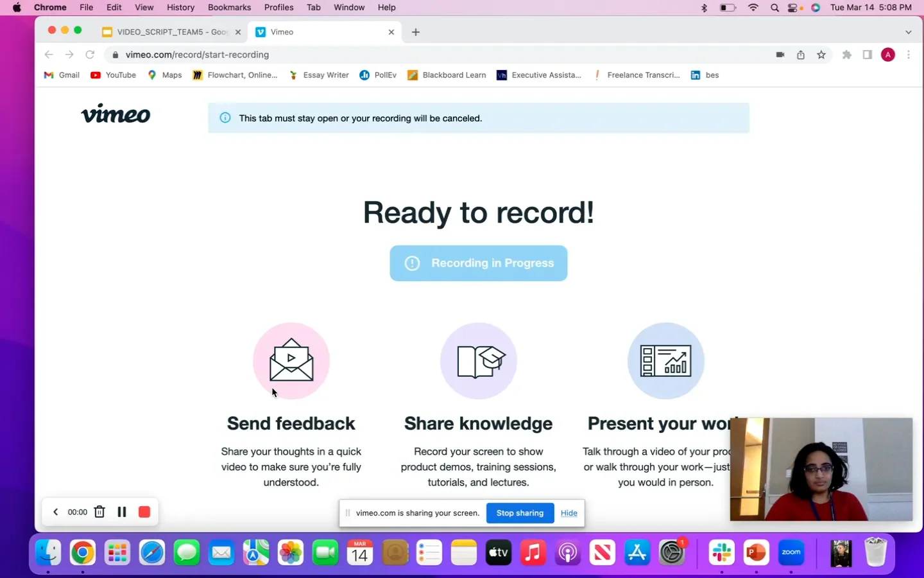This screenshot has height=578, width=924.
Task: Click the Vimeo logo
Action: tap(116, 114)
